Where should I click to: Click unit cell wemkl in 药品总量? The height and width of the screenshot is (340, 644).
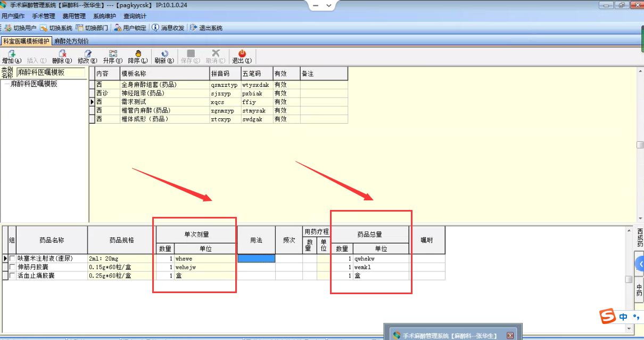(381, 267)
